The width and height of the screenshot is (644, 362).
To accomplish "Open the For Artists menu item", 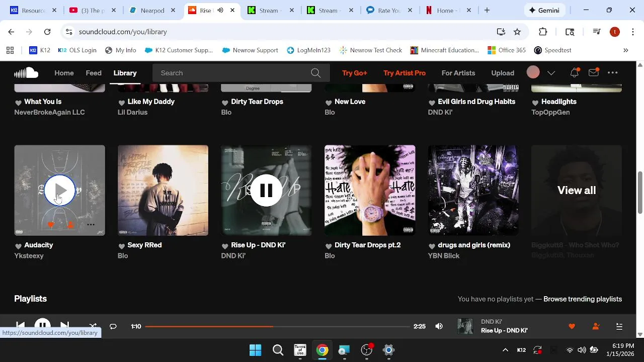I will click(x=458, y=73).
